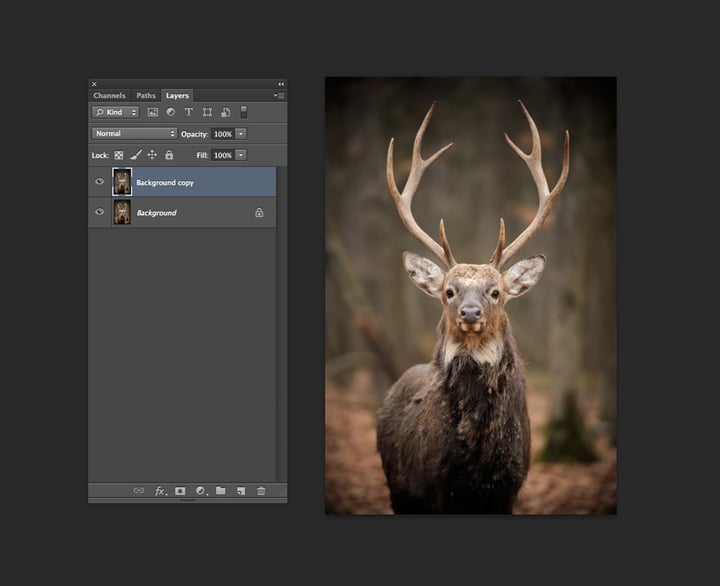The height and width of the screenshot is (586, 720).
Task: Create new fill or adjustment layer
Action: [x=201, y=491]
